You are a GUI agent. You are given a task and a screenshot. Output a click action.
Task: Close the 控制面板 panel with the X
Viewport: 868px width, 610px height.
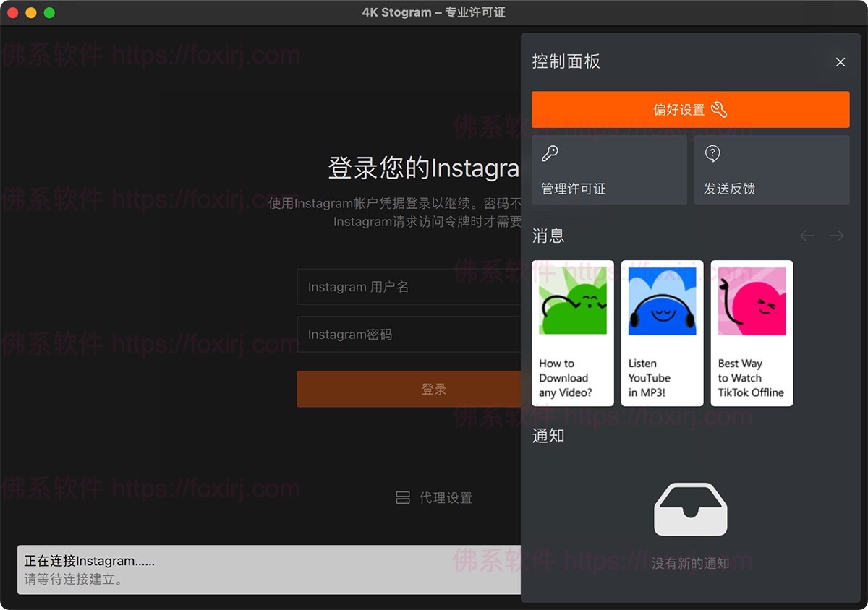point(840,62)
